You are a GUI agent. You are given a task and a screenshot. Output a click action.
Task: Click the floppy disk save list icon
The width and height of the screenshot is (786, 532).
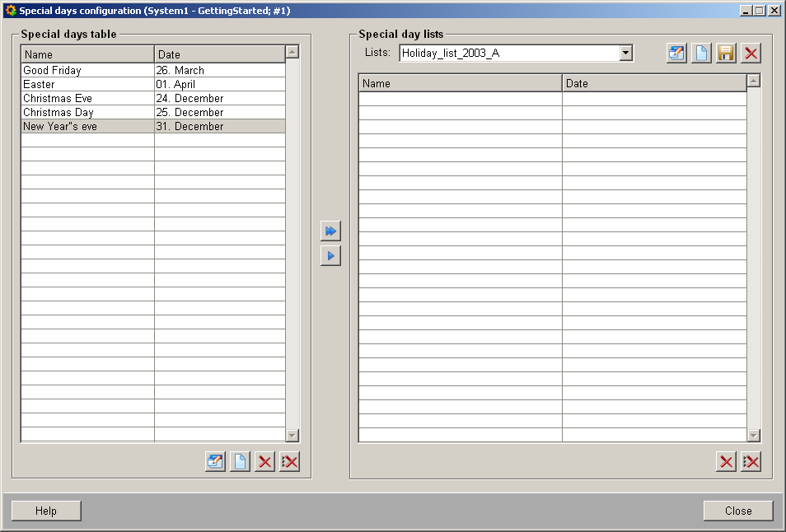point(726,54)
